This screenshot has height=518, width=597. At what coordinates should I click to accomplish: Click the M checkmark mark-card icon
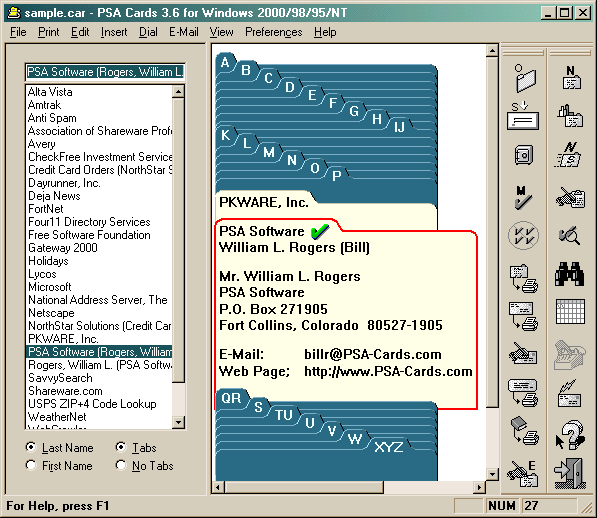point(523,197)
